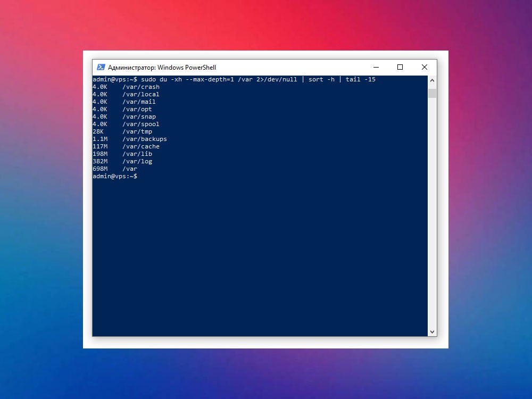This screenshot has width=532, height=399.
Task: Click the scrollbar up arrow
Action: (432, 80)
